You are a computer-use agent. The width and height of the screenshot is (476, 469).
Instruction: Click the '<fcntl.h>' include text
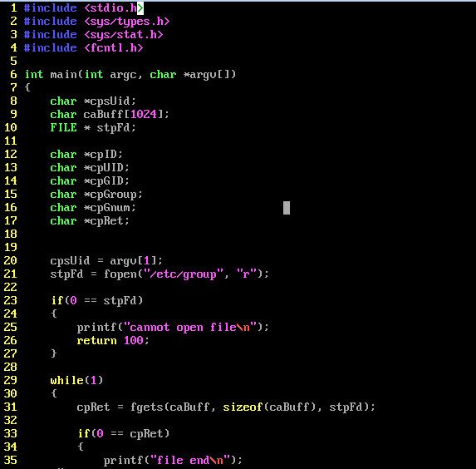[x=114, y=48]
